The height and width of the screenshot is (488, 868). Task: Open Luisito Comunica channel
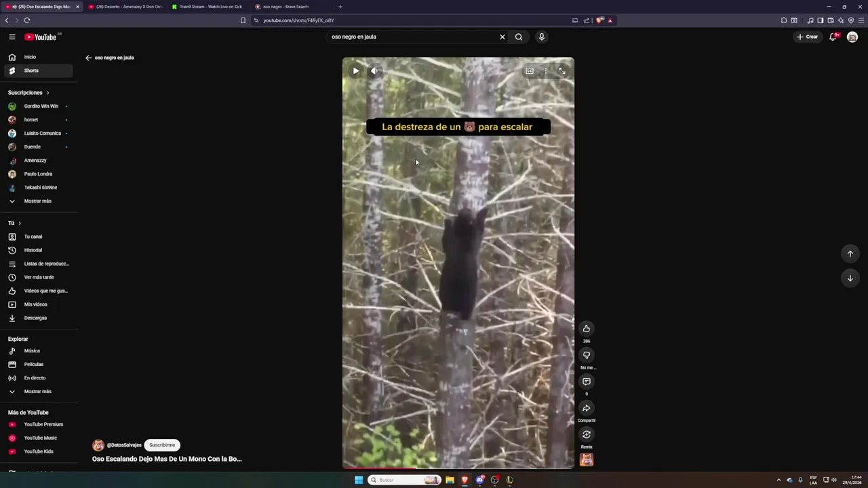[38, 134]
